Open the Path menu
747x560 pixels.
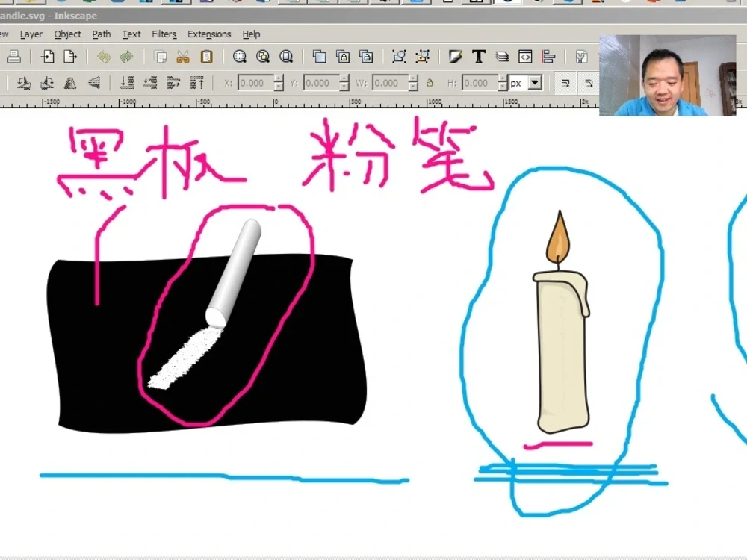[x=102, y=34]
